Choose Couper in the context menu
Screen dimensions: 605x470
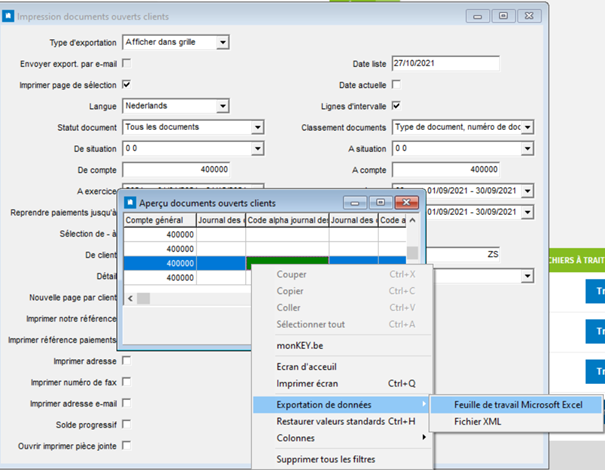coord(341,274)
